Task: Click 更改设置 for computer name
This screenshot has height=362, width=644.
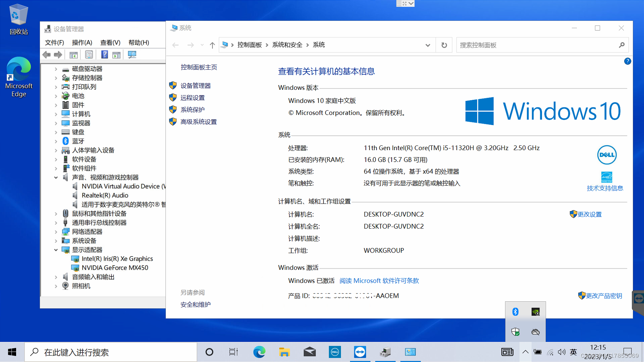Action: [x=589, y=214]
